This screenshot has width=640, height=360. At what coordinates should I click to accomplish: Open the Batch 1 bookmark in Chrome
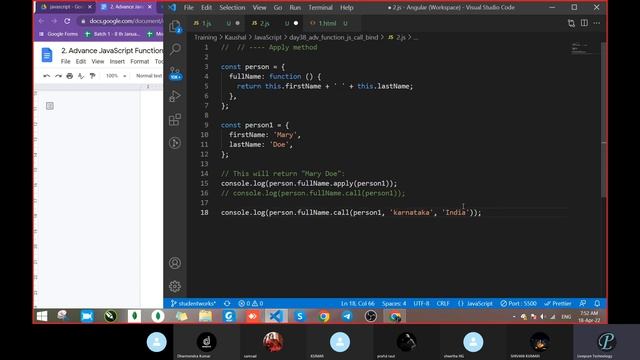click(x=113, y=34)
